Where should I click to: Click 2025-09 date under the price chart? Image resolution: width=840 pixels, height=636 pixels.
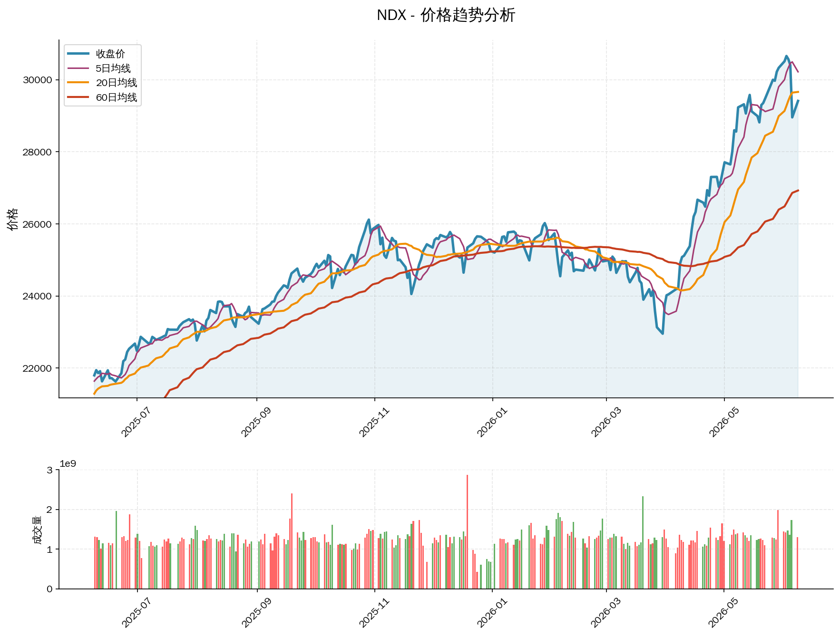point(256,422)
